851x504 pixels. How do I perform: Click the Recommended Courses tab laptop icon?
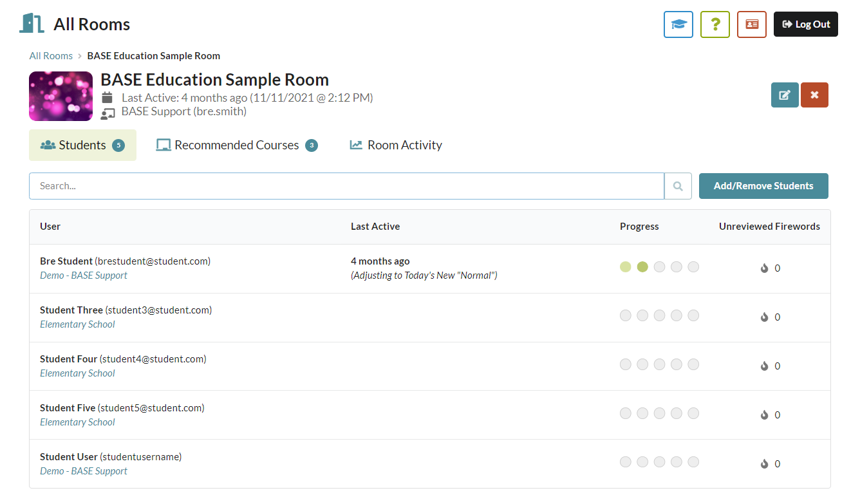[x=164, y=145]
